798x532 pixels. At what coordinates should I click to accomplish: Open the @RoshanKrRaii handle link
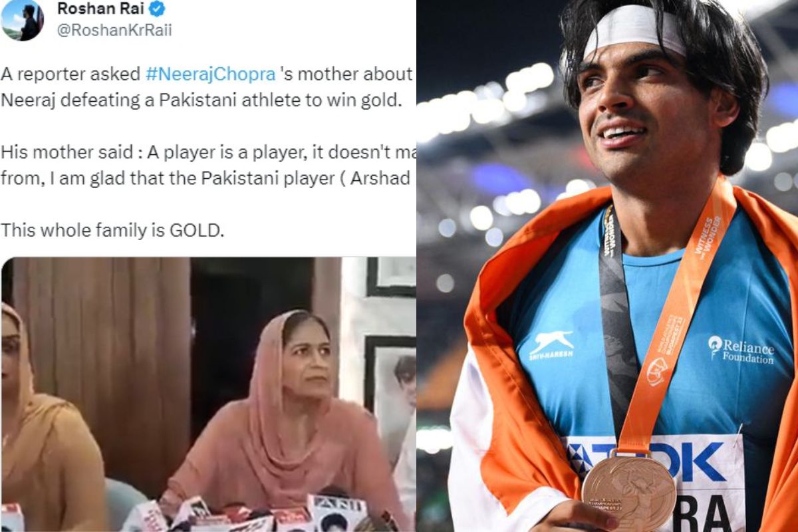[114, 31]
